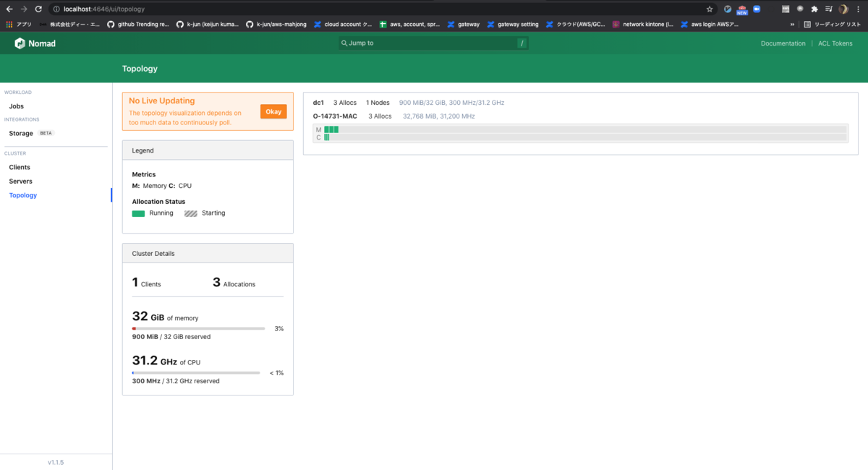Screen dimensions: 868x470
Task: Click the browser back arrow icon
Action: coord(9,9)
